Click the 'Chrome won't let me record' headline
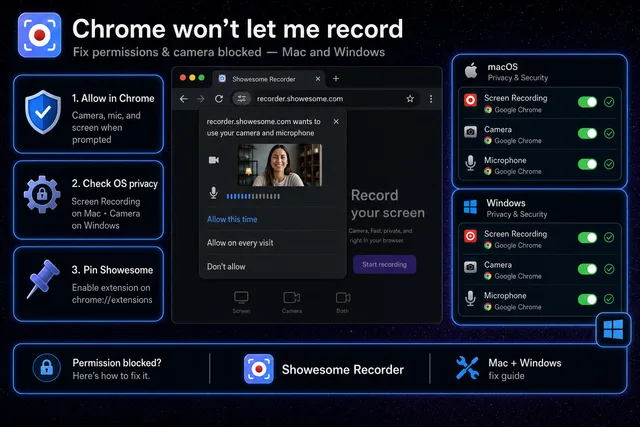640x427 pixels. click(238, 29)
